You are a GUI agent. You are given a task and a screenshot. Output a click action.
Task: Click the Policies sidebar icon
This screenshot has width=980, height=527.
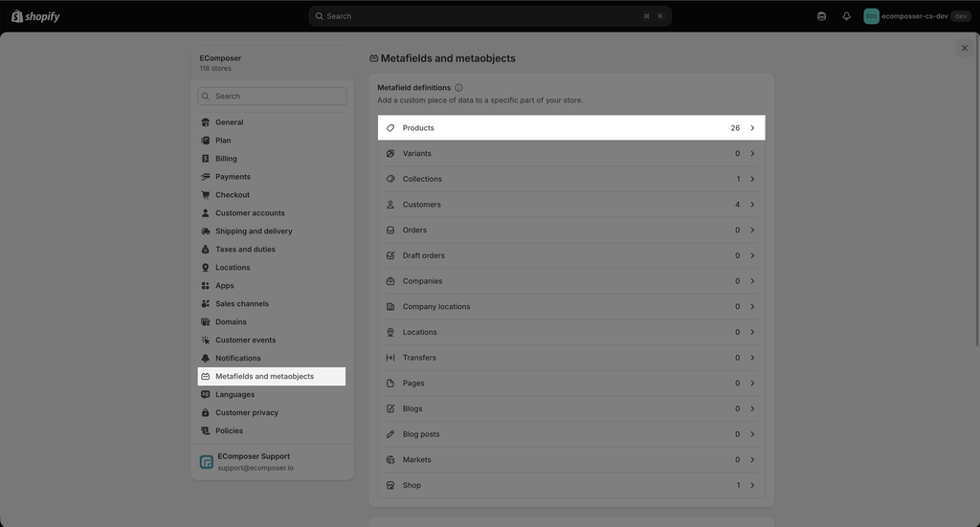[205, 430]
